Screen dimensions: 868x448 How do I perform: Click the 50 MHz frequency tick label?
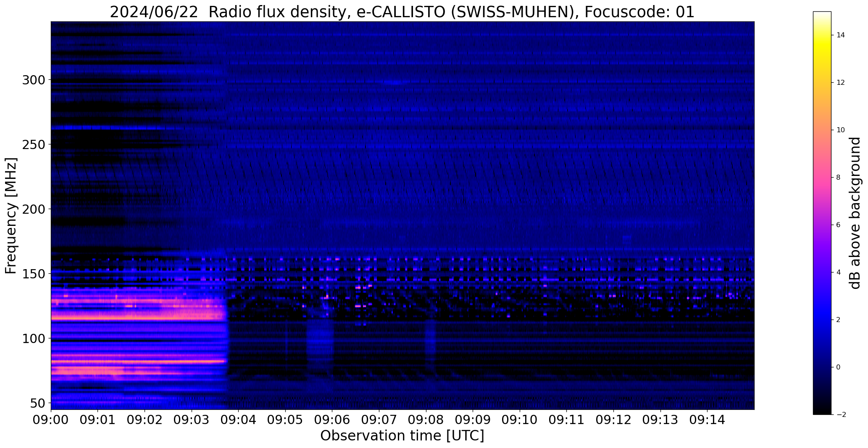(38, 403)
